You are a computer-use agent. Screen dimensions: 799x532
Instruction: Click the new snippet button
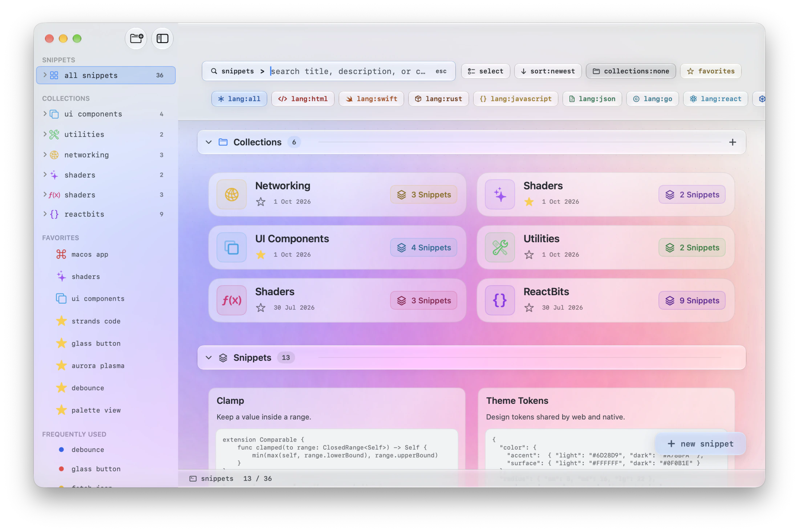[x=700, y=444]
